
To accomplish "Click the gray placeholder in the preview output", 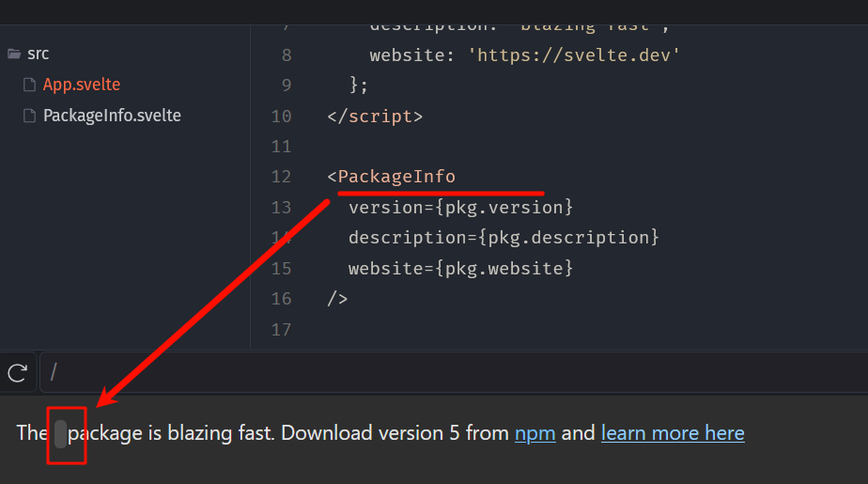I will point(61,434).
